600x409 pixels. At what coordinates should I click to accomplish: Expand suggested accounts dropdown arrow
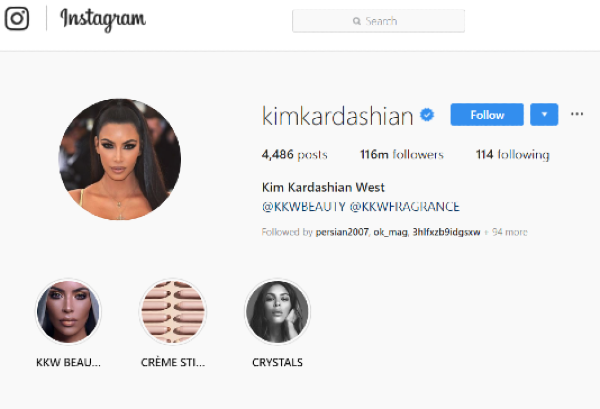coord(544,114)
